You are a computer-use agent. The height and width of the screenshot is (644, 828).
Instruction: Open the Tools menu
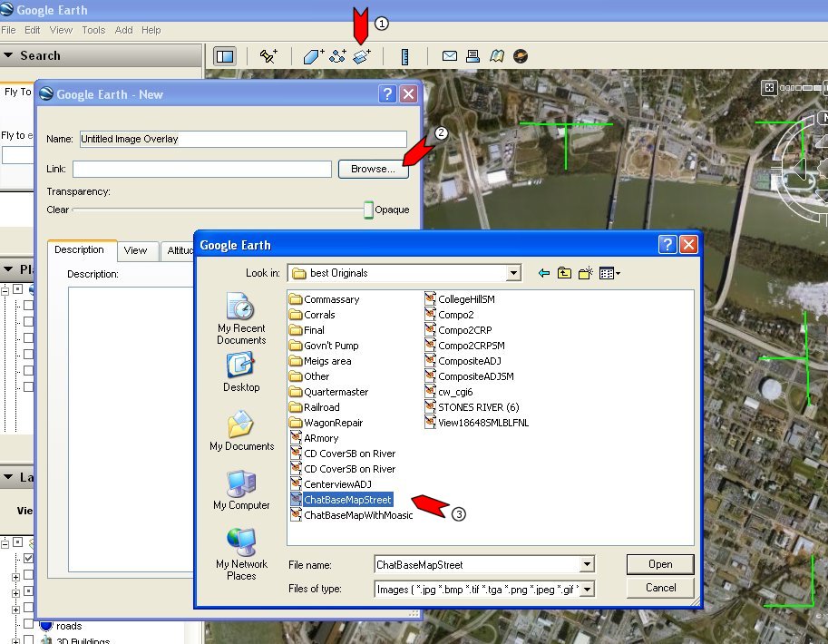click(x=93, y=30)
